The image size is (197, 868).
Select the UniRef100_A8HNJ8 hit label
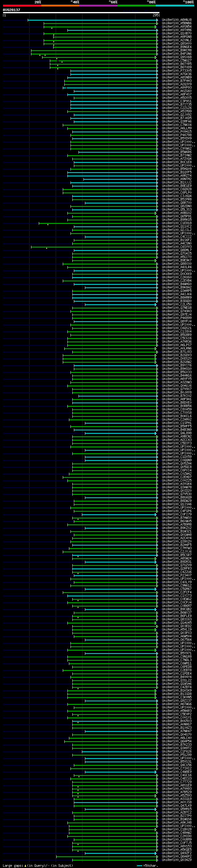(x=177, y=20)
